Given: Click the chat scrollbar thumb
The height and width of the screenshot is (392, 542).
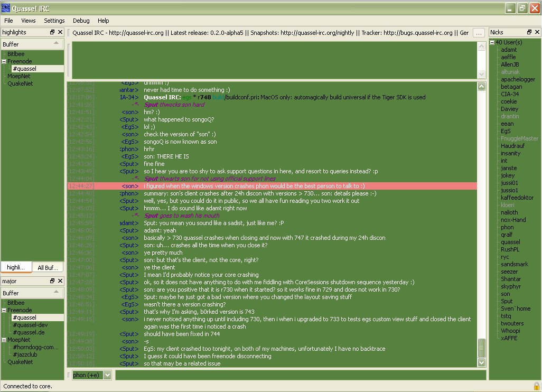Looking at the screenshot, I should [481, 349].
